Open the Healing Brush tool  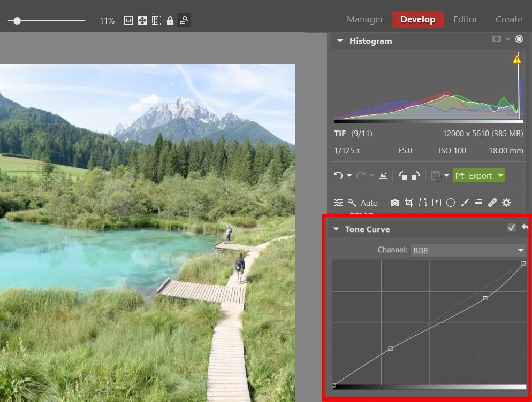[492, 203]
